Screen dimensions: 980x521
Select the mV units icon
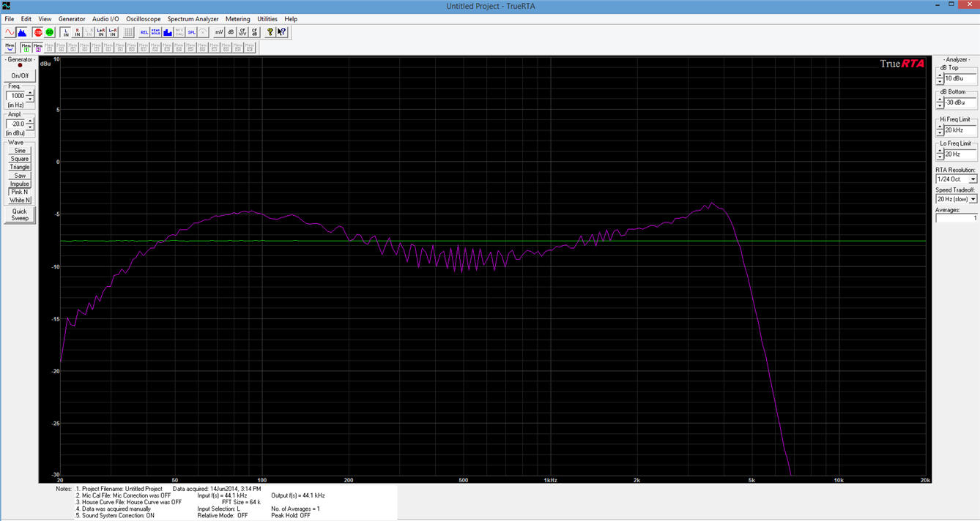(219, 32)
